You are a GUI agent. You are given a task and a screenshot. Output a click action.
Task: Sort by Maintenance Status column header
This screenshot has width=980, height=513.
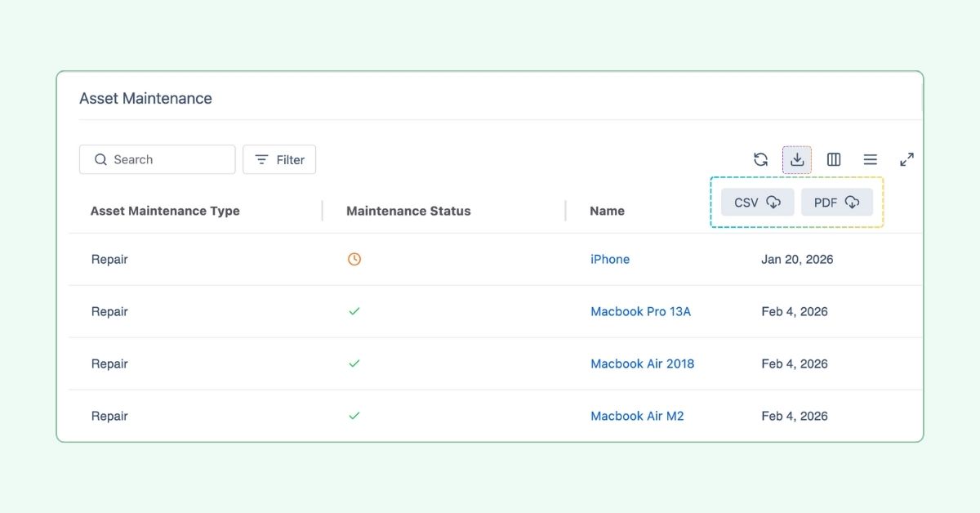(x=408, y=211)
